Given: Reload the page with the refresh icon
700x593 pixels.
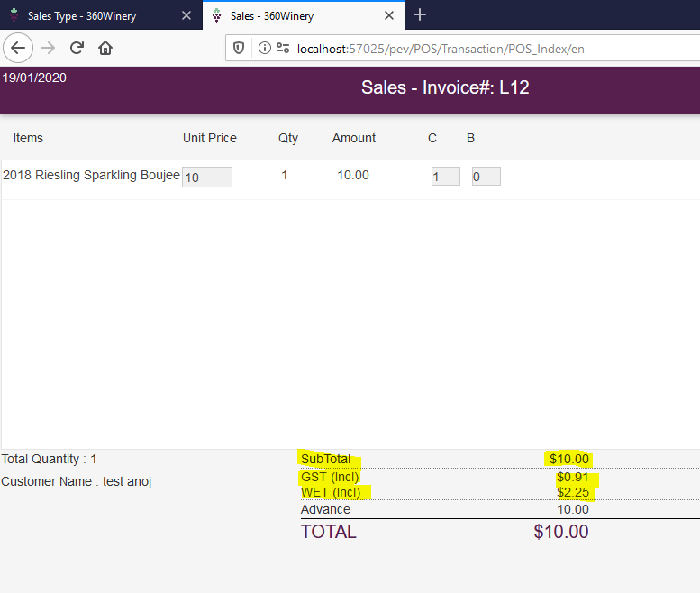Looking at the screenshot, I should point(77,48).
